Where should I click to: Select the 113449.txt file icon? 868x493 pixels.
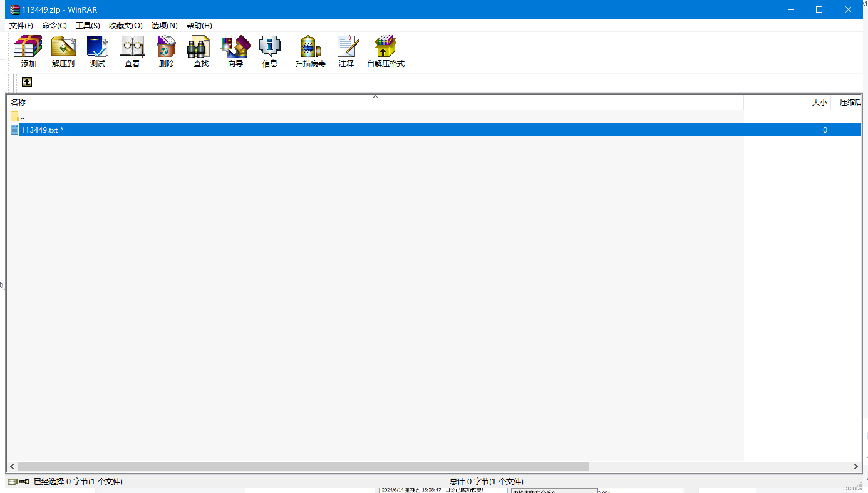[x=14, y=130]
